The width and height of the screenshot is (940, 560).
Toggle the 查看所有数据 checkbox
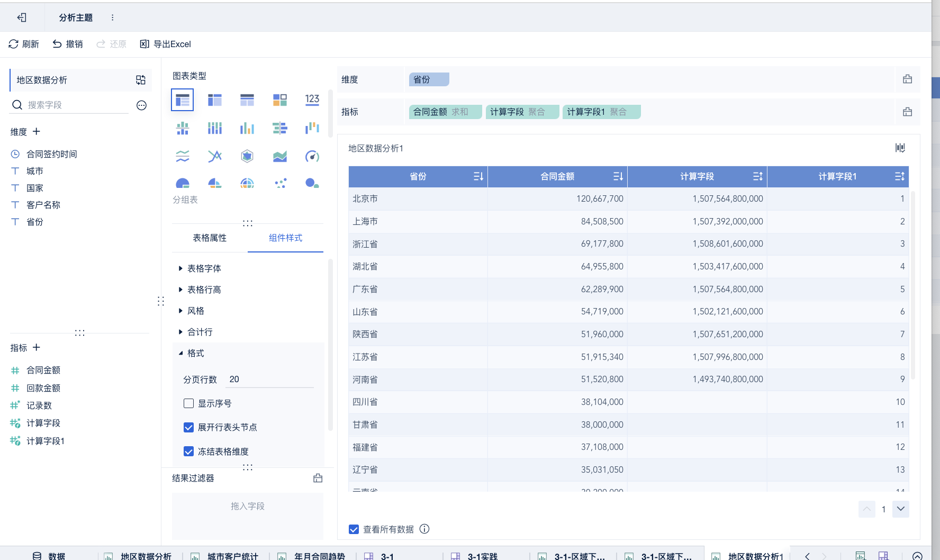(354, 529)
